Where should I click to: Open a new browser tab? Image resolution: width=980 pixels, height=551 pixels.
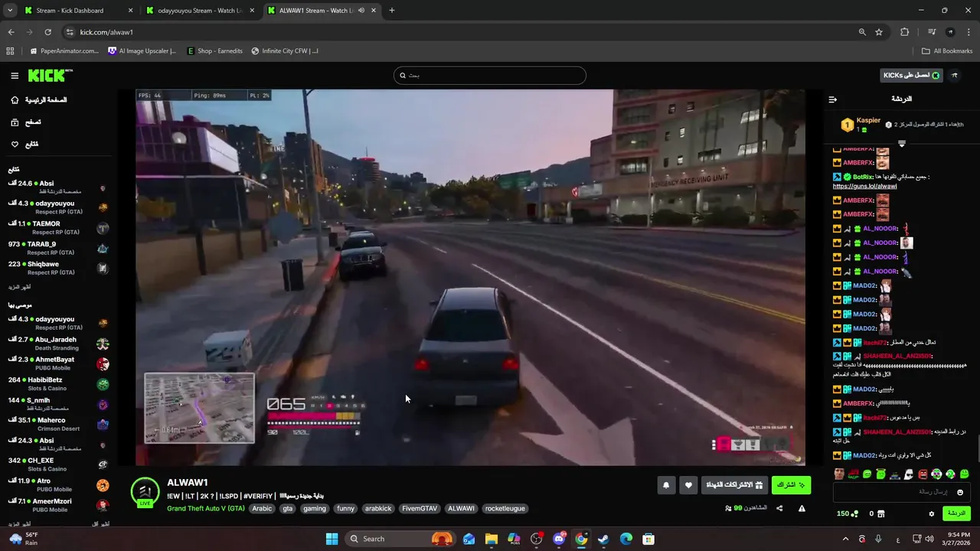392,11
